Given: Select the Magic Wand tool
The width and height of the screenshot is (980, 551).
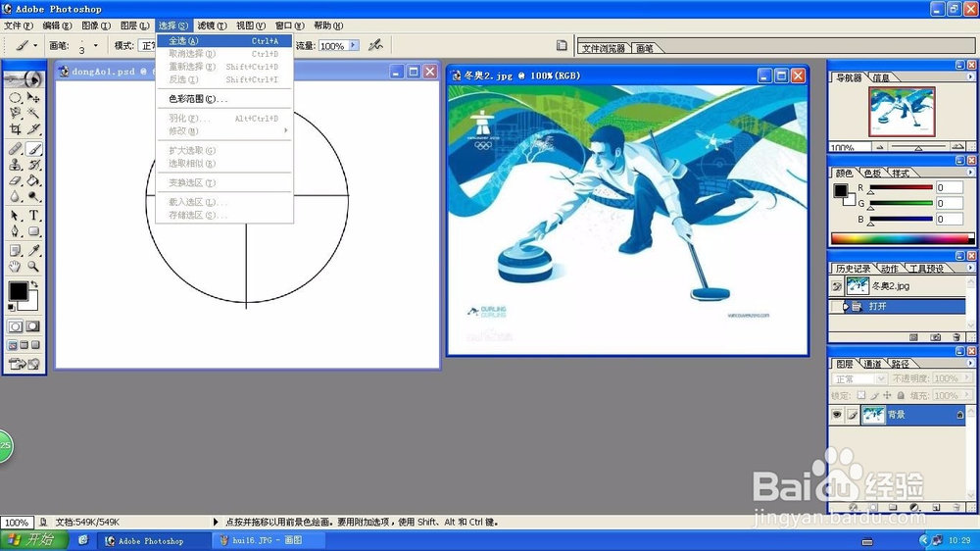Looking at the screenshot, I should 33,113.
